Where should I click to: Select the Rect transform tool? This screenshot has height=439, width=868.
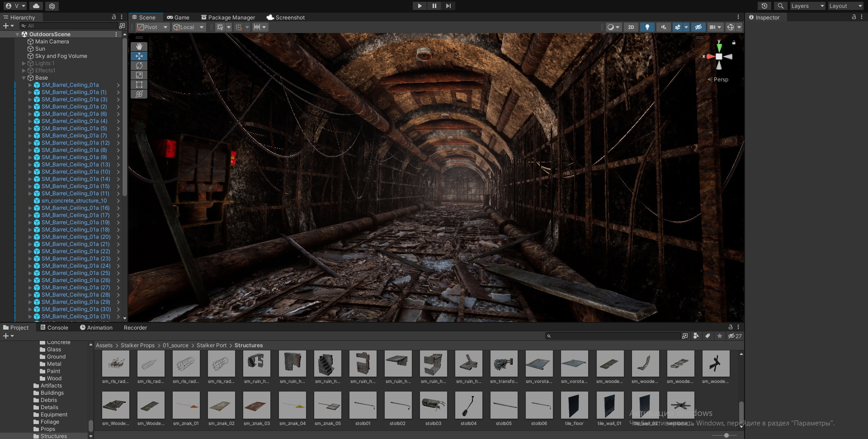point(139,85)
